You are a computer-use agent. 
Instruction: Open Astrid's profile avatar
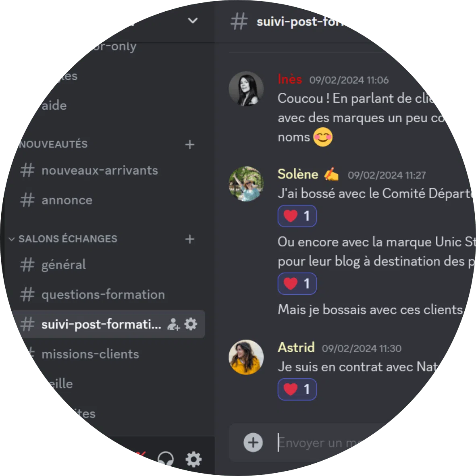[x=246, y=357]
